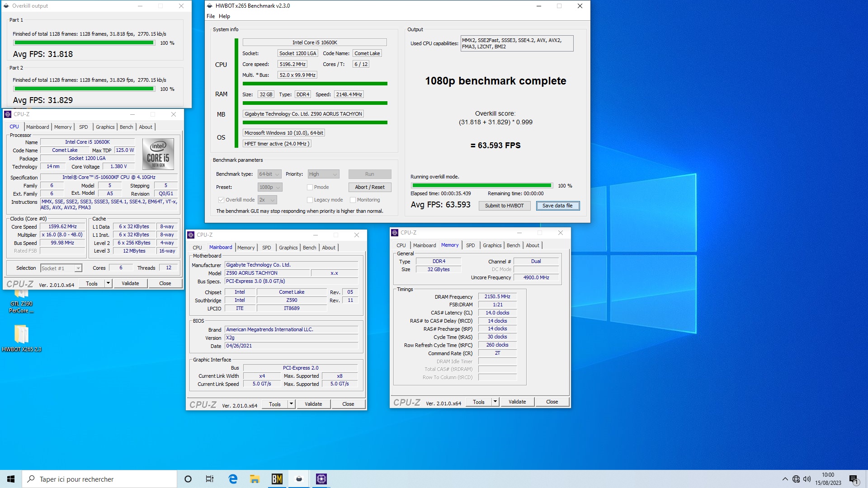
Task: Click the HWBOT x265 taskbar icon
Action: point(299,479)
